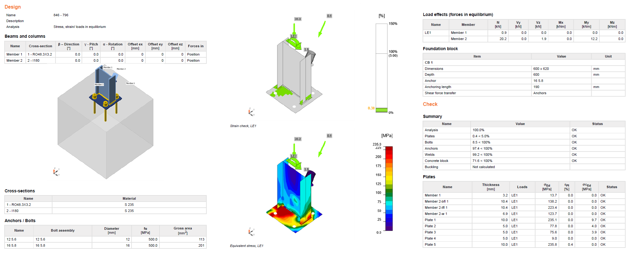This screenshot has height=254, width=644.
Task: Click the caption "Equivalent stress, LE1"
Action: coord(247,246)
